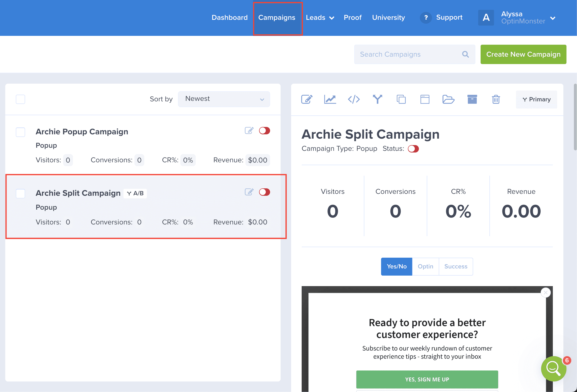Click the Create New Campaign button
Screen dimensions: 577x392
point(523,54)
